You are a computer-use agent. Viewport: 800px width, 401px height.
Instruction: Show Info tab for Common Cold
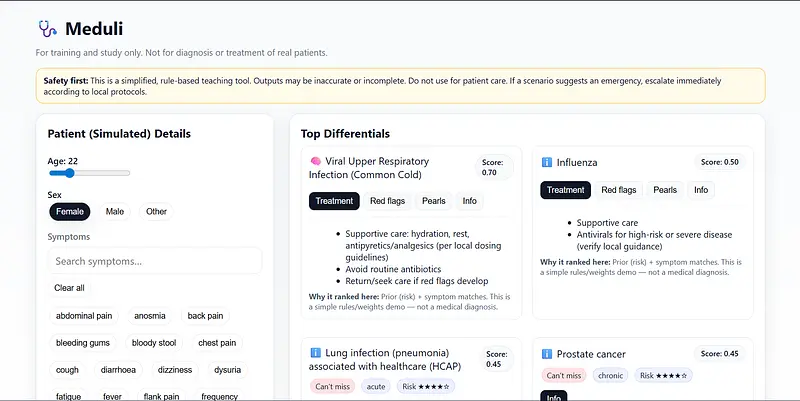click(x=469, y=201)
